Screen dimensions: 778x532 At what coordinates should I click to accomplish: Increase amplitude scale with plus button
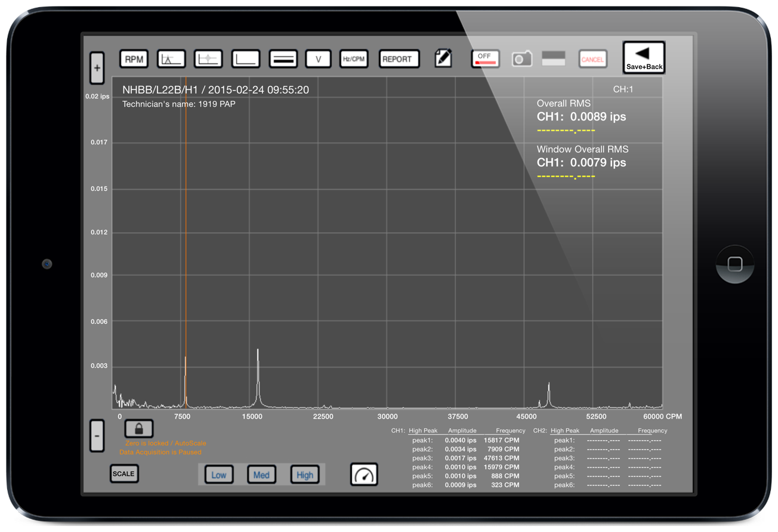[97, 67]
